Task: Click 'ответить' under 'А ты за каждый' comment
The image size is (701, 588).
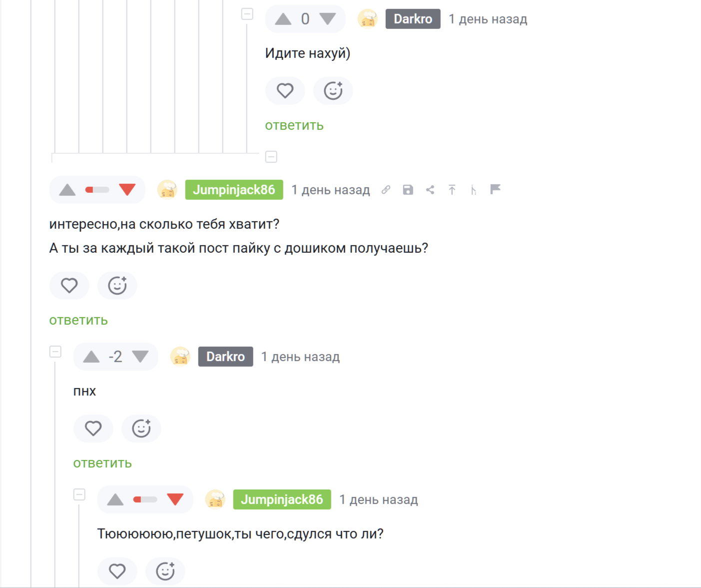Action: click(x=78, y=320)
